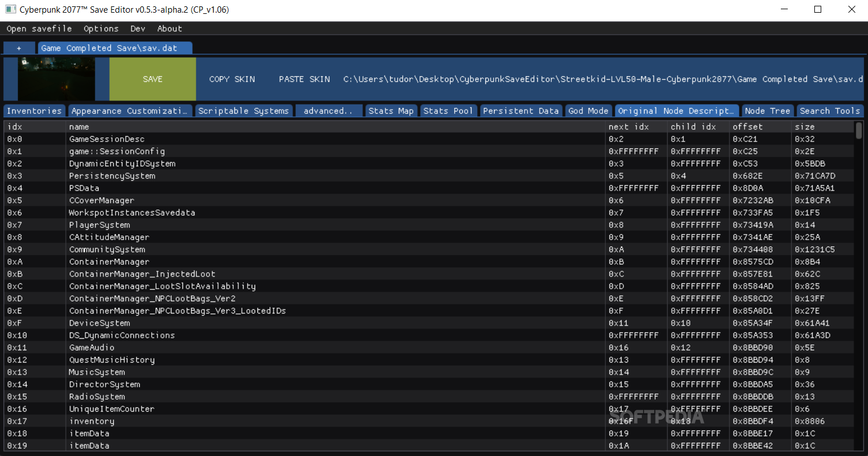Select the CCoverManager row name
868x456 pixels.
102,200
